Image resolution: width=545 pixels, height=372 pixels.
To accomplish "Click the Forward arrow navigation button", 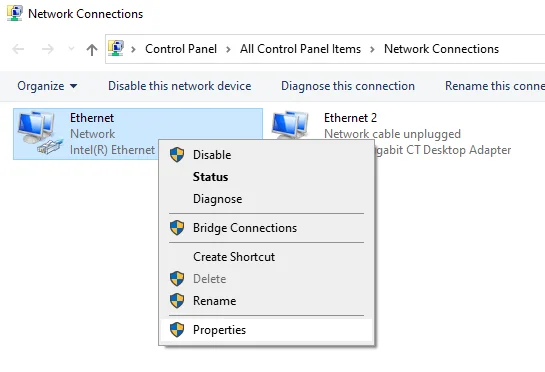I will pos(48,49).
